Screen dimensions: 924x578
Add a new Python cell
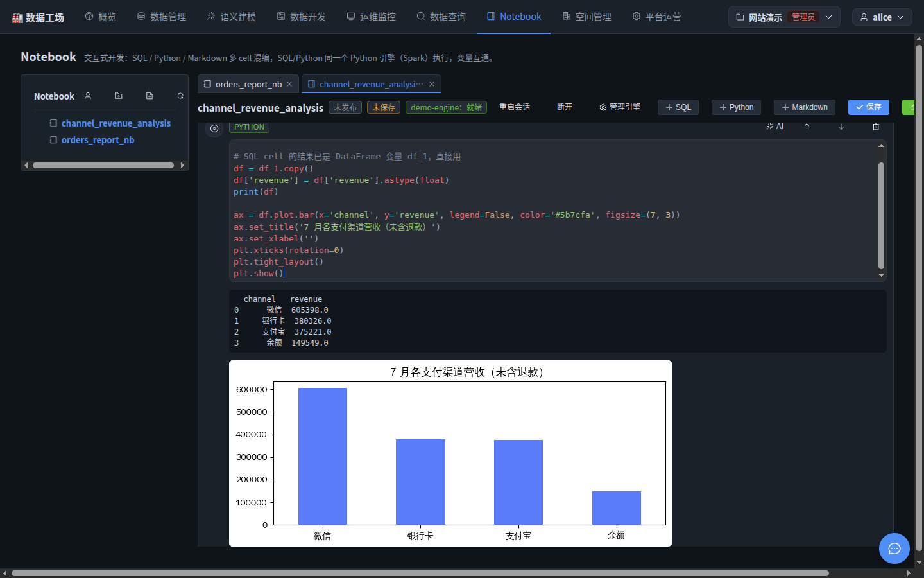[x=737, y=107]
